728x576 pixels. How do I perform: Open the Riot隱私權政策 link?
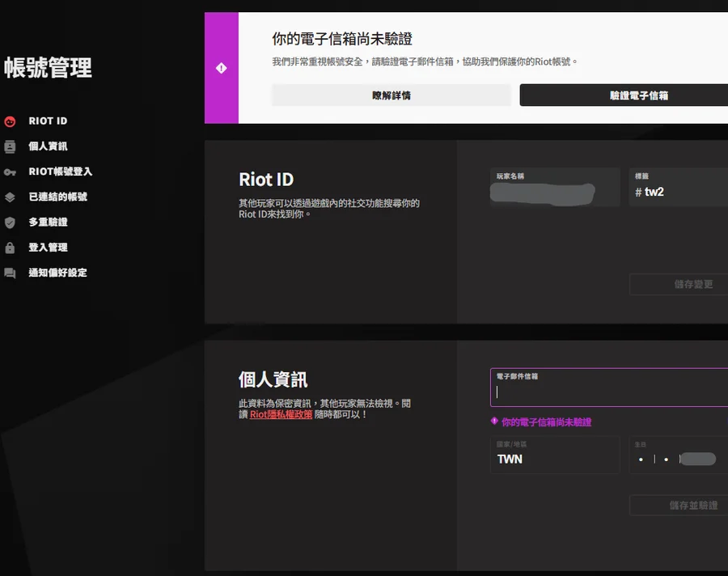click(x=281, y=414)
